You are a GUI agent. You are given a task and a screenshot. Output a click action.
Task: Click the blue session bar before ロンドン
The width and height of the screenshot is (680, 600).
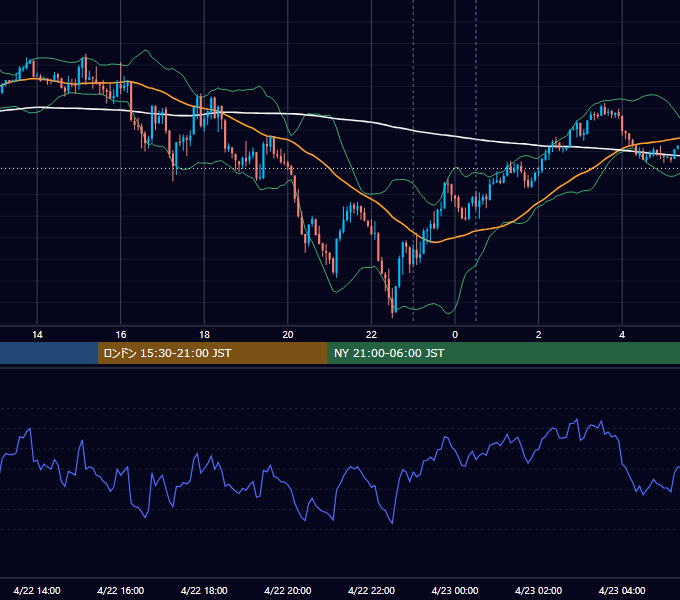coord(49,353)
